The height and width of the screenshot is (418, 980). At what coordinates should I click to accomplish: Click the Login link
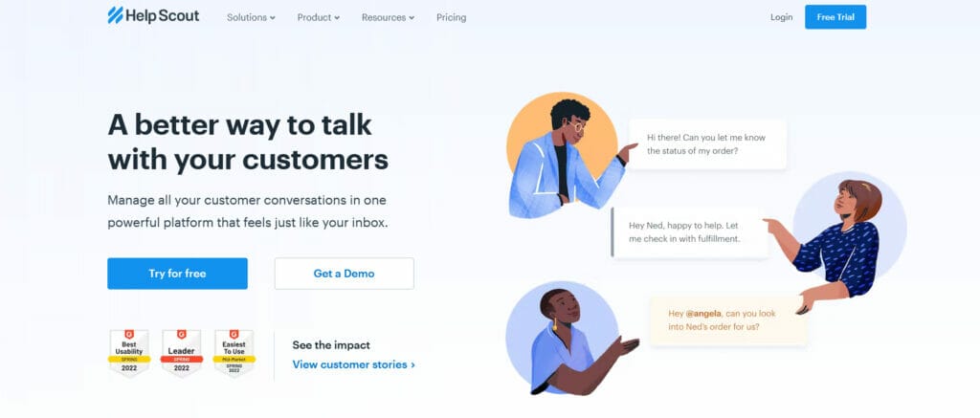[781, 17]
